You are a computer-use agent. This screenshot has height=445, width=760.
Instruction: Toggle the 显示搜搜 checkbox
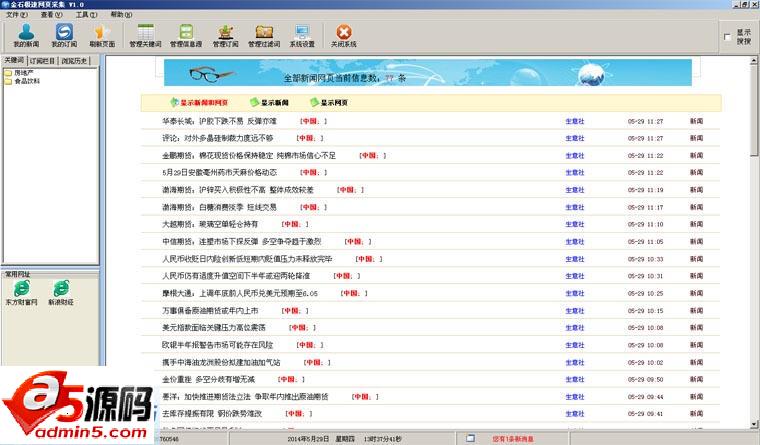click(x=727, y=37)
